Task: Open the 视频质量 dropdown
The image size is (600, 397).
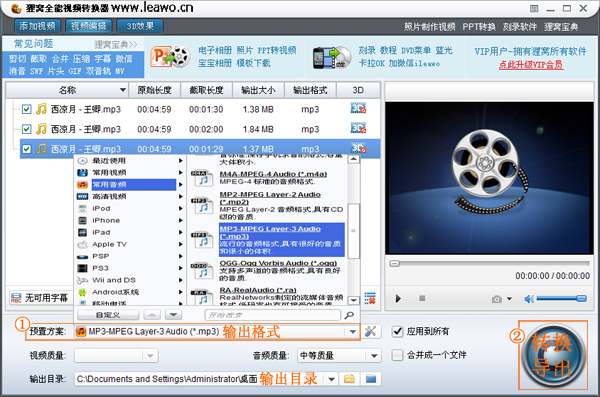Action: point(116,356)
